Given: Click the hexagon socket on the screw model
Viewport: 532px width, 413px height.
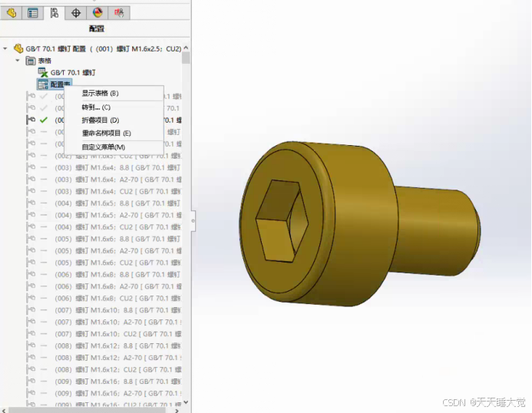Looking at the screenshot, I should click(281, 221).
